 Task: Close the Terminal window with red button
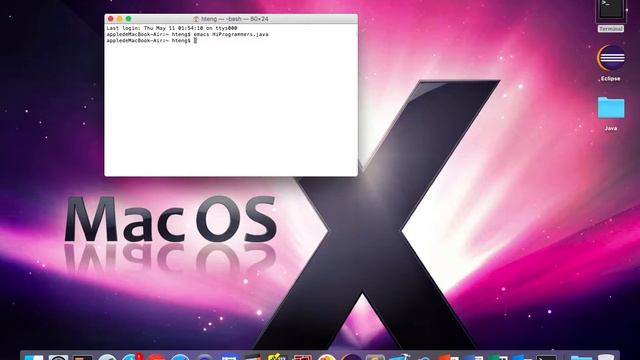pyautogui.click(x=111, y=19)
